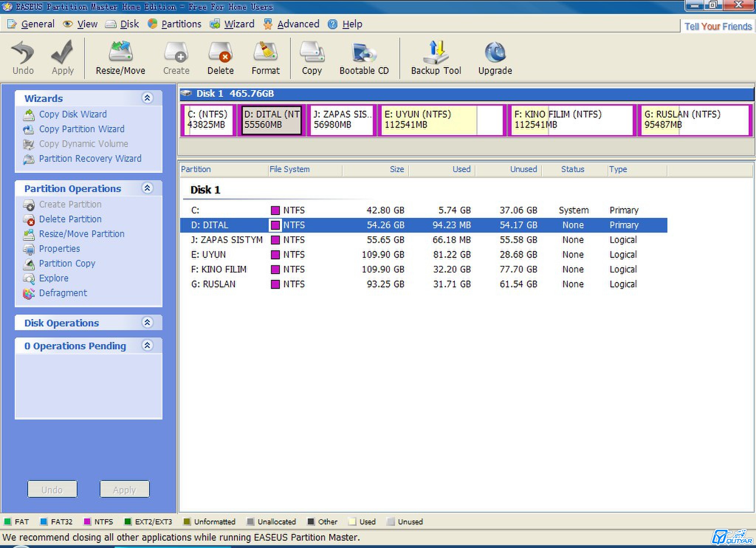Open the Wizard menu
Screen dimensions: 756x548
coord(232,24)
